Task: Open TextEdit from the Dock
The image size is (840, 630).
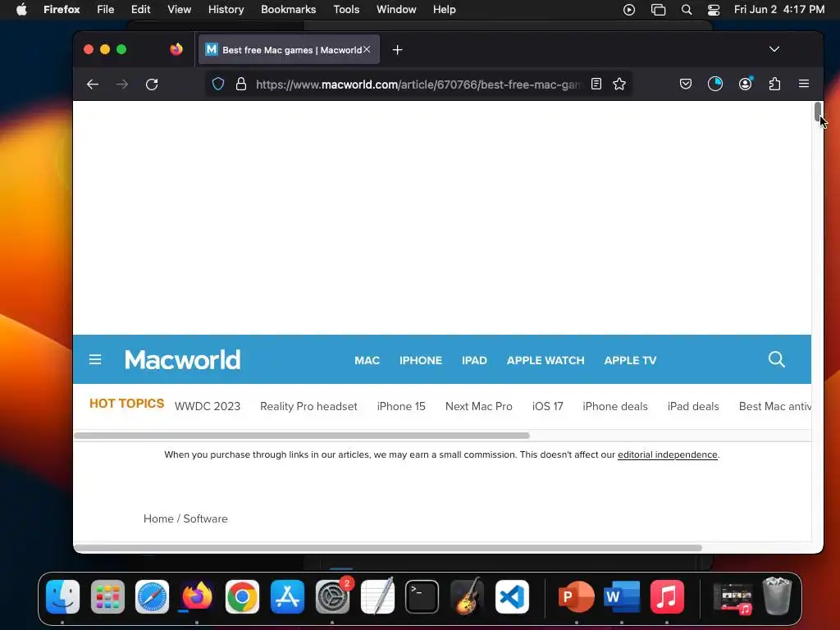Action: coord(377,596)
